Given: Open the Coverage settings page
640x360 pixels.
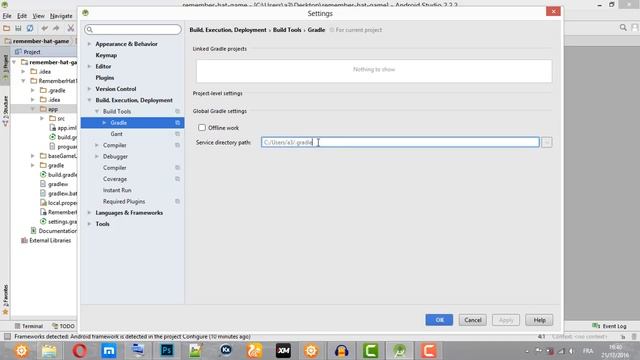Looking at the screenshot, I should [115, 179].
